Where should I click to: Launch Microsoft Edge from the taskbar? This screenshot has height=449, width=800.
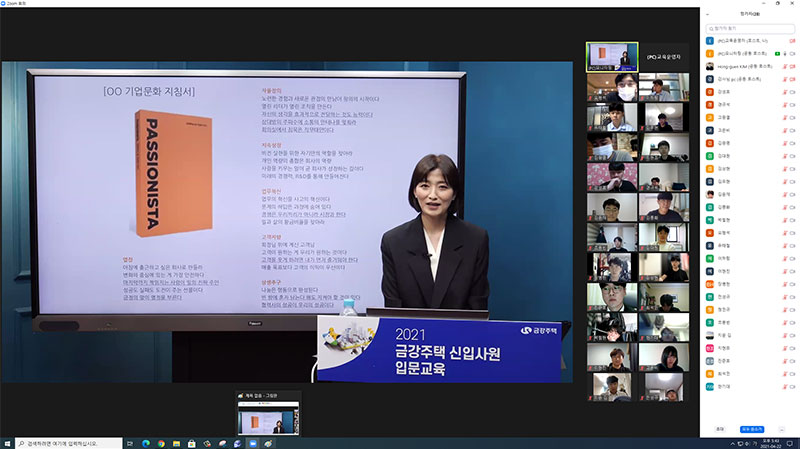click(x=146, y=443)
